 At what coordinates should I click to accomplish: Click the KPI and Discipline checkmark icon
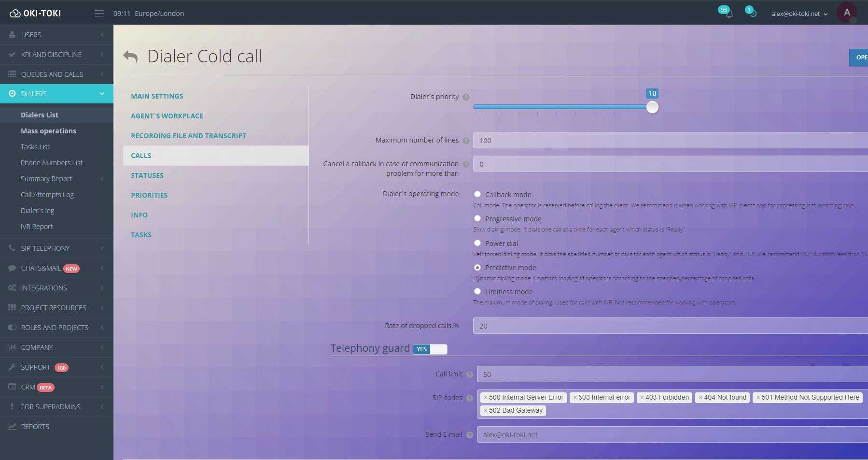(12, 55)
